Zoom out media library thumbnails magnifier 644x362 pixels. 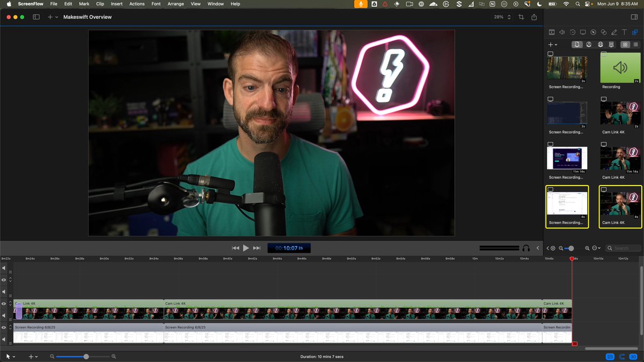pos(561,248)
